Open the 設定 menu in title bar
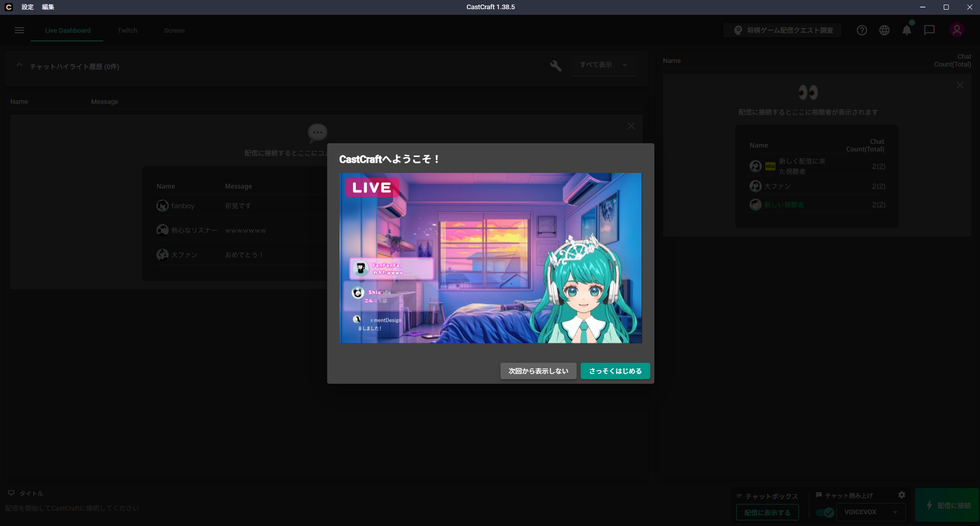The height and width of the screenshot is (526, 980). tap(28, 7)
